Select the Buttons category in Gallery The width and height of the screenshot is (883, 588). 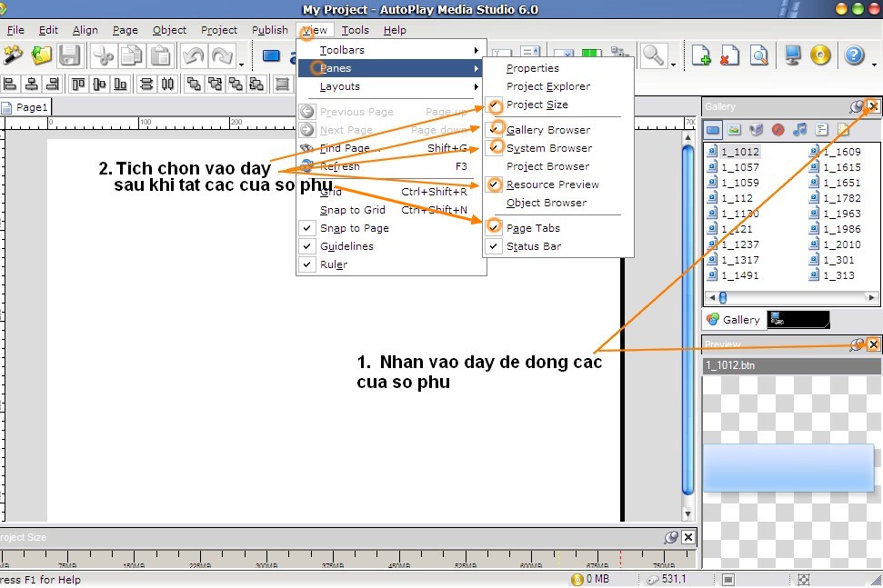point(713,130)
